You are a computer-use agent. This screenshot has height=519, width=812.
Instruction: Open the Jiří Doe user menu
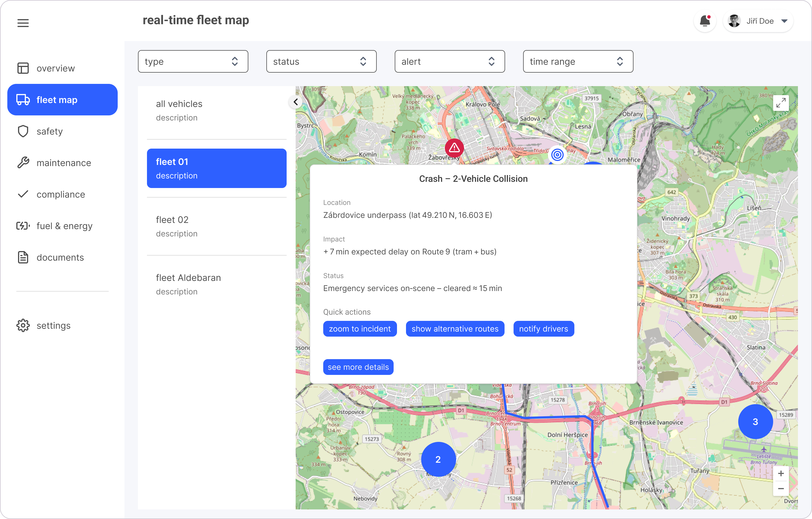pos(758,21)
